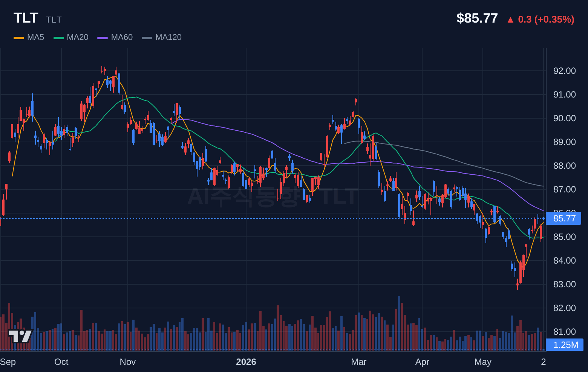
Task: Click the 92.00 price axis label
Action: 564,71
